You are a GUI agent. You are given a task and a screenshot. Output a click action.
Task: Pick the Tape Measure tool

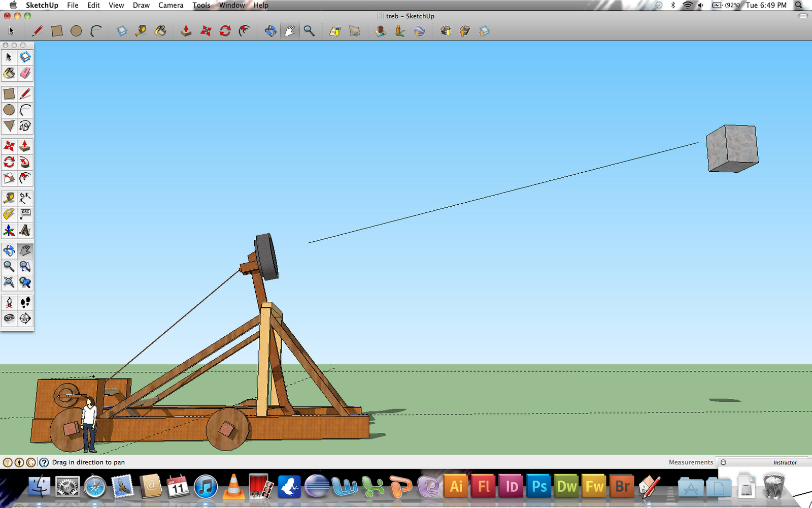[9, 198]
